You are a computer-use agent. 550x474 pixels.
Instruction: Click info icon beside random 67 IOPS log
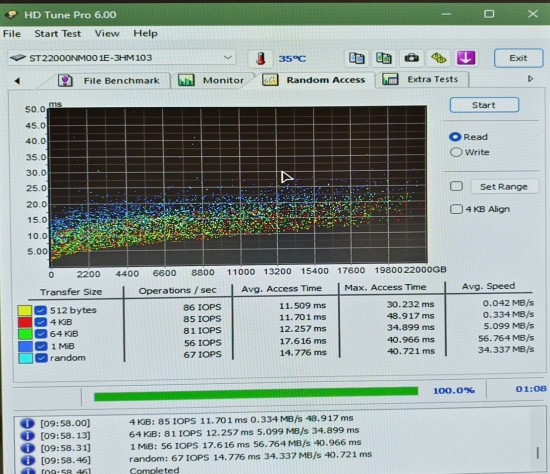click(x=27, y=460)
